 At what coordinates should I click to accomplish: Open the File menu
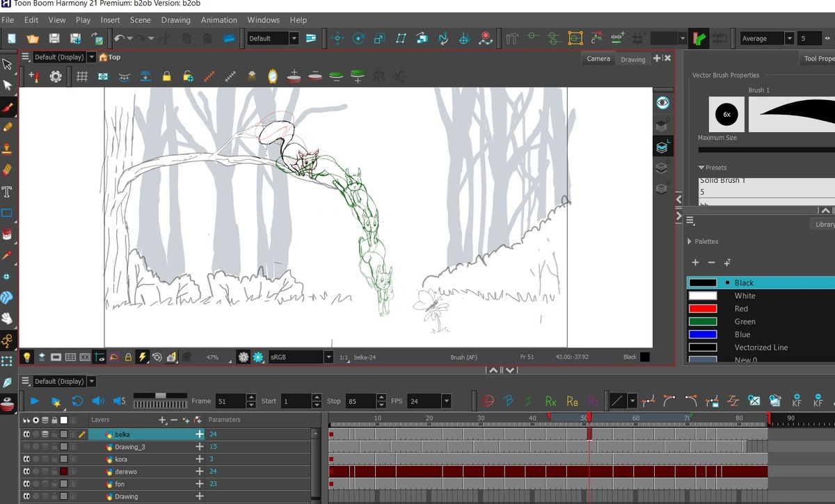tap(8, 20)
